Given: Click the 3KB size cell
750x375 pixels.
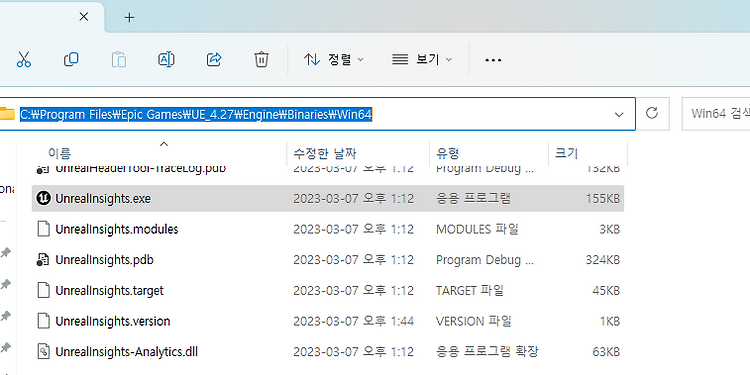Looking at the screenshot, I should tap(609, 229).
